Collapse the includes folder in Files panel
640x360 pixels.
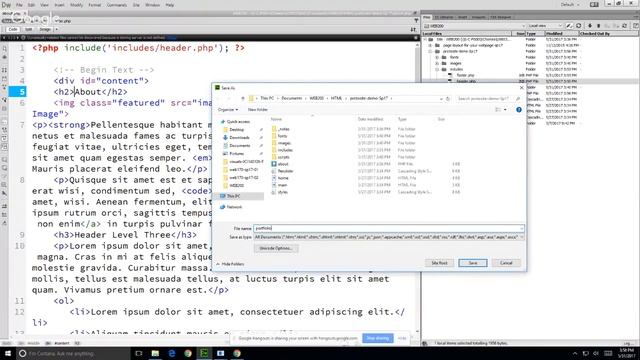click(438, 69)
